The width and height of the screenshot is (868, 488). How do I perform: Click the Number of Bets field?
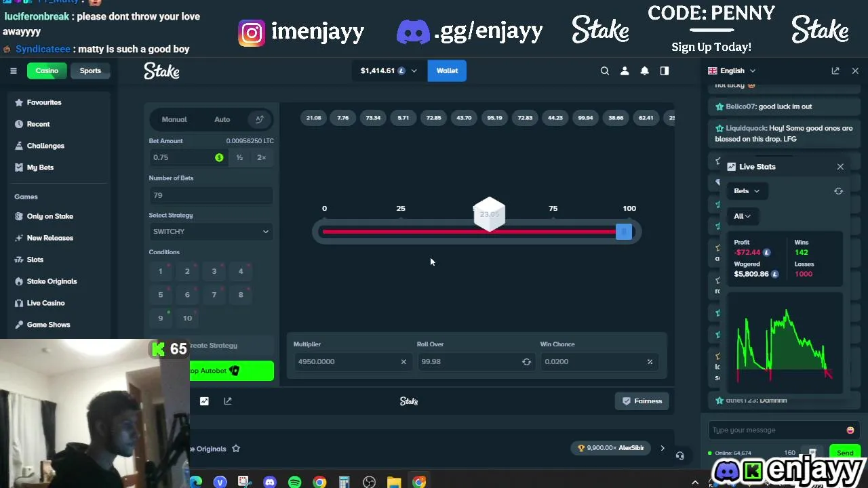tap(211, 195)
